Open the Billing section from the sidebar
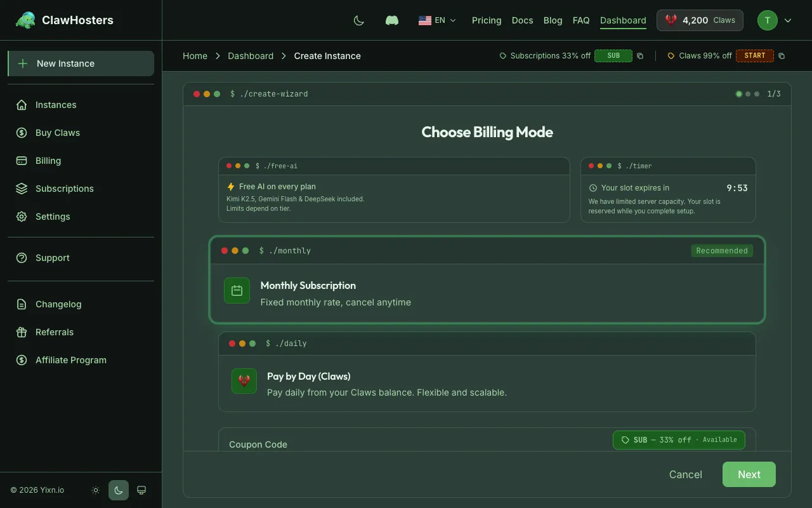This screenshot has height=508, width=812. (21, 161)
